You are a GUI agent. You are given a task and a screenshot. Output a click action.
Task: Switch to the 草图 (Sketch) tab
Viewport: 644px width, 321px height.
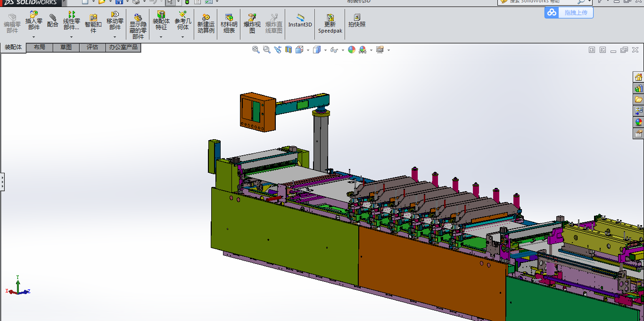(66, 47)
